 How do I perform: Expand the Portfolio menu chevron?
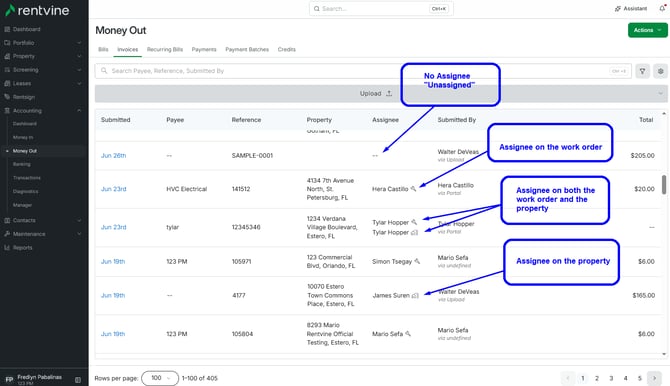79,43
